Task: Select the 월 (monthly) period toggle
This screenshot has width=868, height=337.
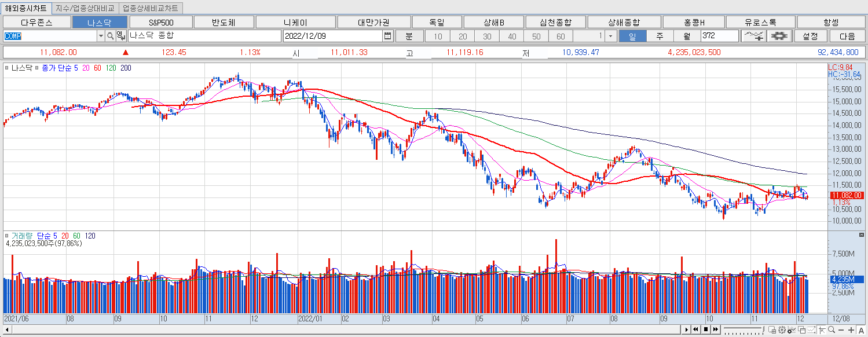Action: [x=687, y=36]
